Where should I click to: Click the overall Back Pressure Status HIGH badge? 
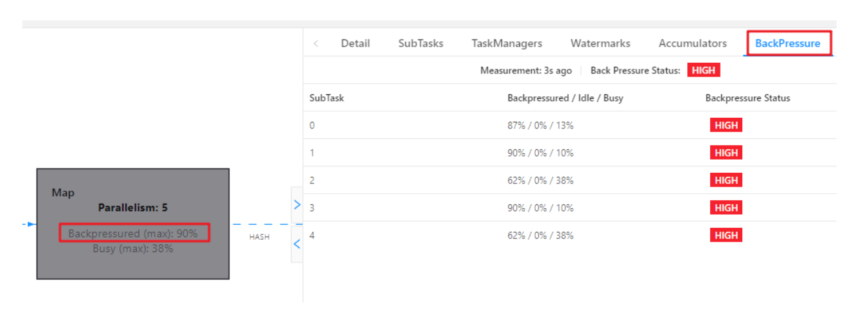pyautogui.click(x=703, y=71)
